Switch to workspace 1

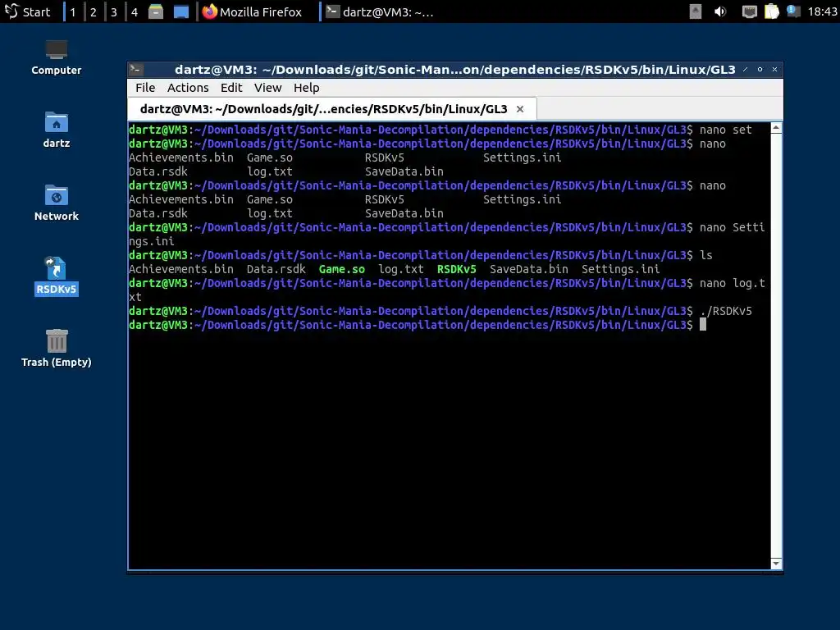(73, 11)
